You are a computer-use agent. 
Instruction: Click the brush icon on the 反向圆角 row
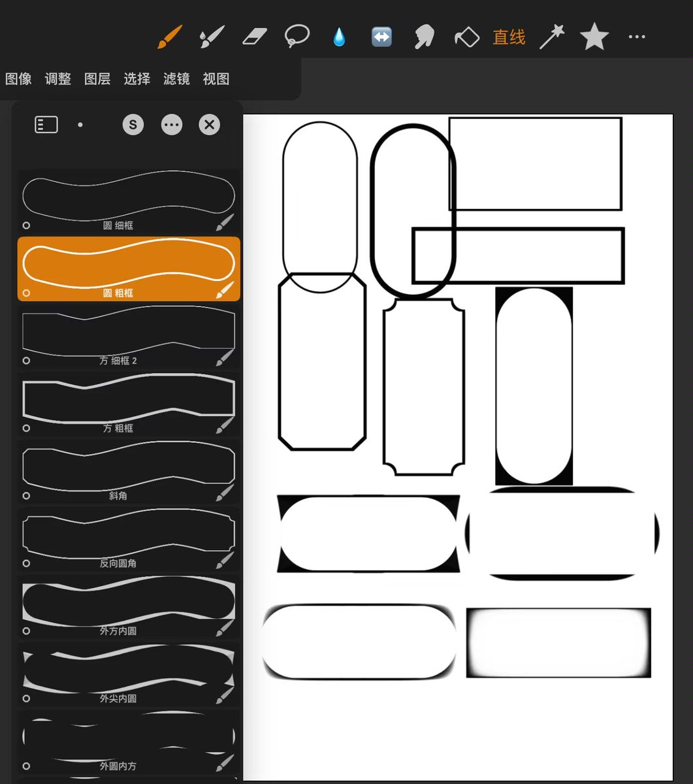point(224,561)
